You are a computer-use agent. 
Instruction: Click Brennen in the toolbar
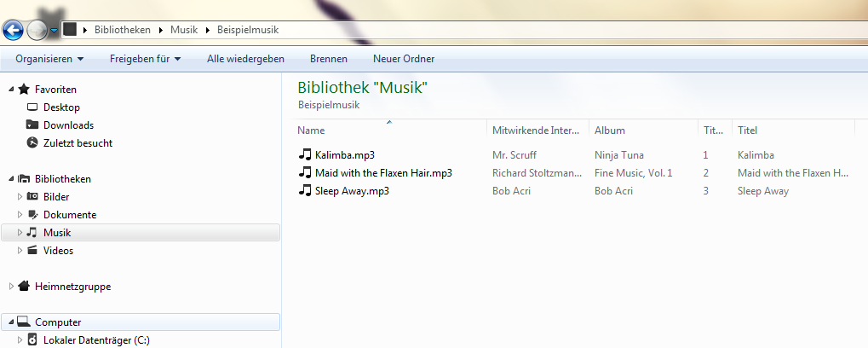(329, 59)
